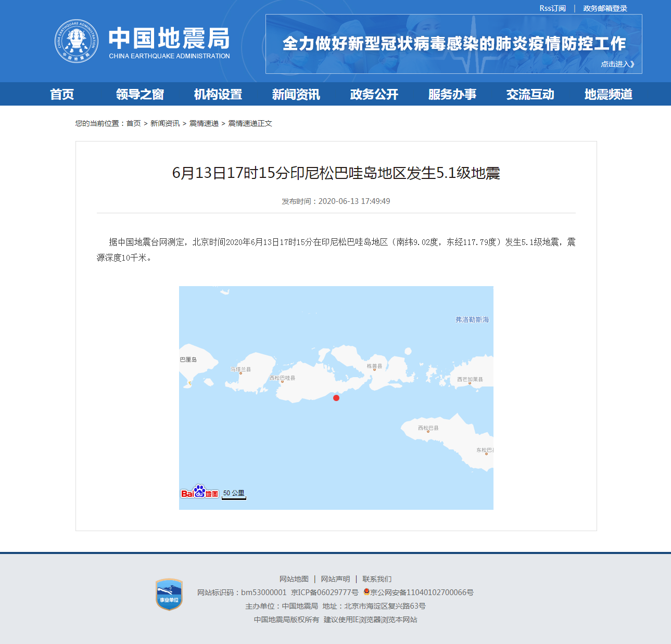
Task: Click the 50 公里 map scale bar
Action: 234,494
